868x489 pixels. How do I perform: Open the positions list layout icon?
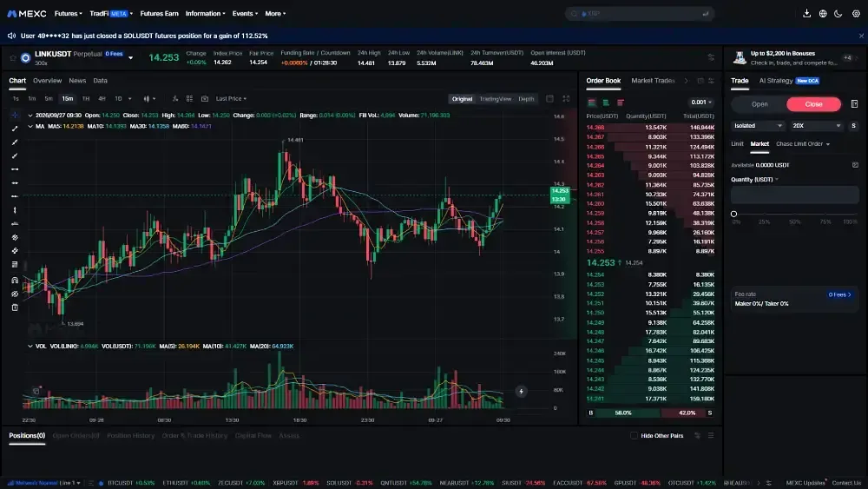point(712,436)
